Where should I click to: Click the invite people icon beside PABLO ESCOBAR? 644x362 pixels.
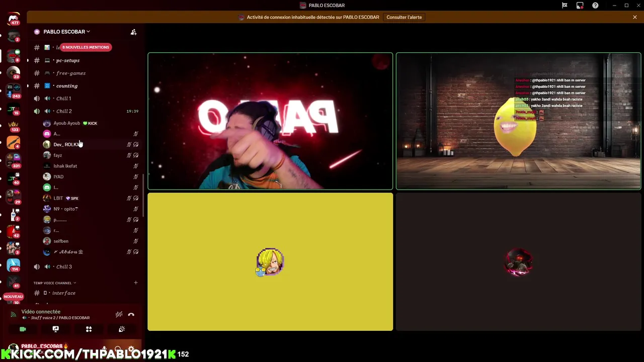[133, 32]
